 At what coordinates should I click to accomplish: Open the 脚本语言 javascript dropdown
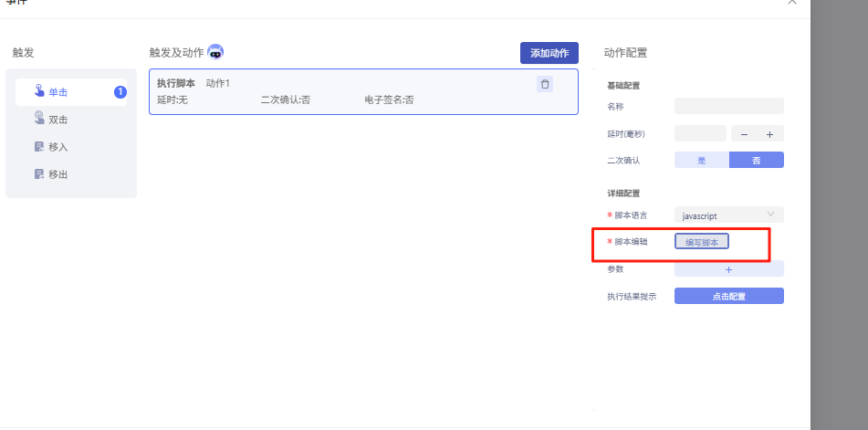coord(729,215)
